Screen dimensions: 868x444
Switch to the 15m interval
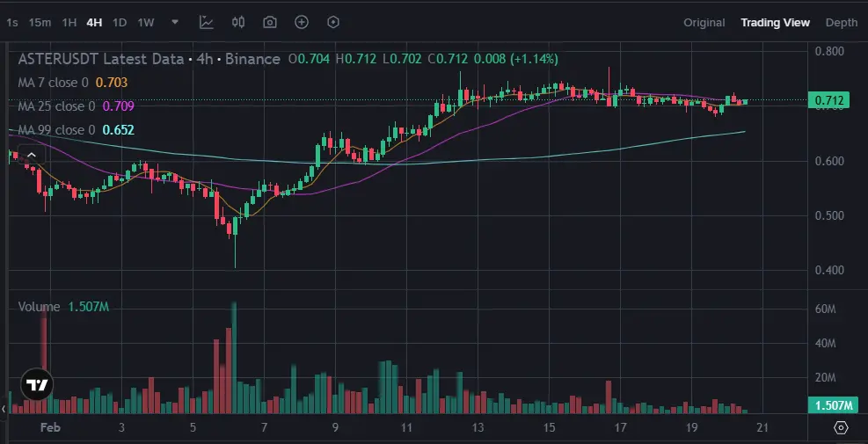pyautogui.click(x=39, y=22)
